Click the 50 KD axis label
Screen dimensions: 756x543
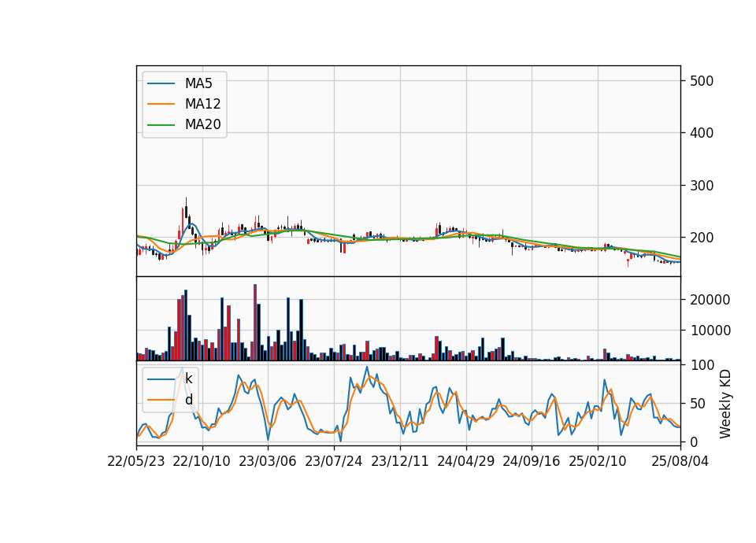click(698, 404)
